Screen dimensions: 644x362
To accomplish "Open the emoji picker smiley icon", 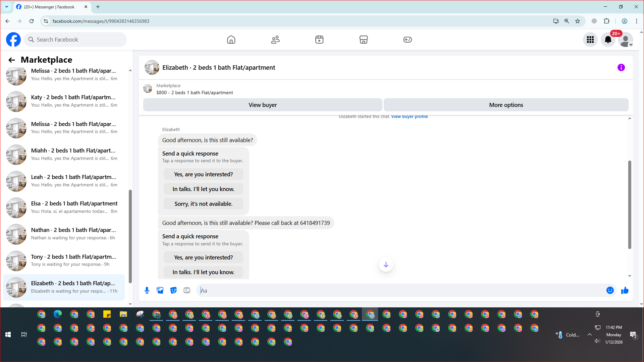I will [610, 290].
